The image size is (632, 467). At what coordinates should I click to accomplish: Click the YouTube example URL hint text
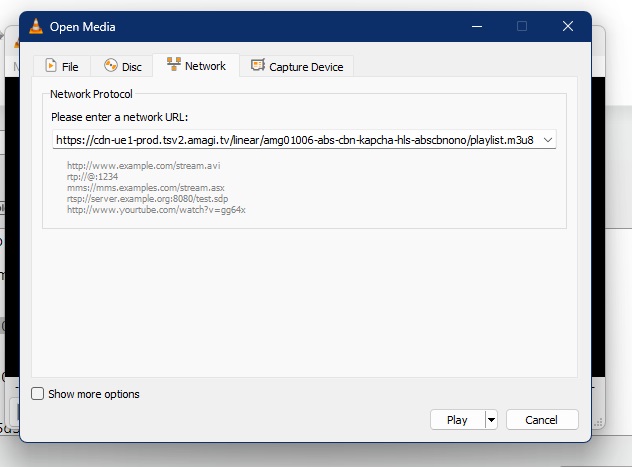(x=156, y=210)
